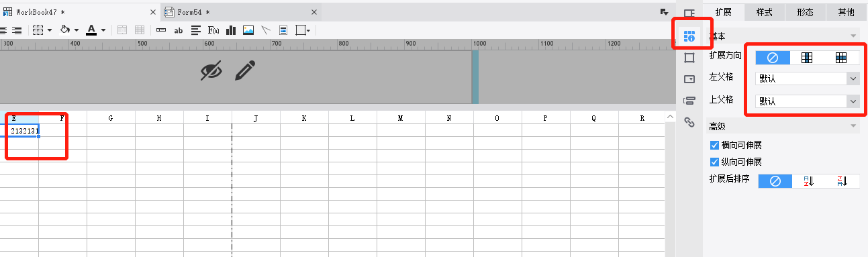This screenshot has width=868, height=257.
Task: Toggle the 横向可伸展 checkbox
Action: pyautogui.click(x=714, y=145)
